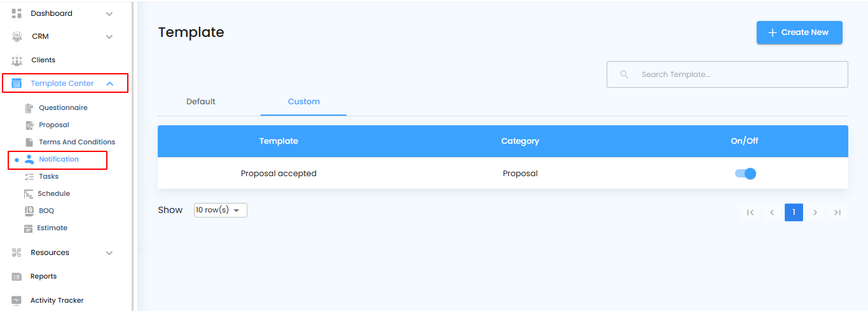Click the Estimate icon in sidebar
This screenshot has width=868, height=311.
pyautogui.click(x=29, y=228)
